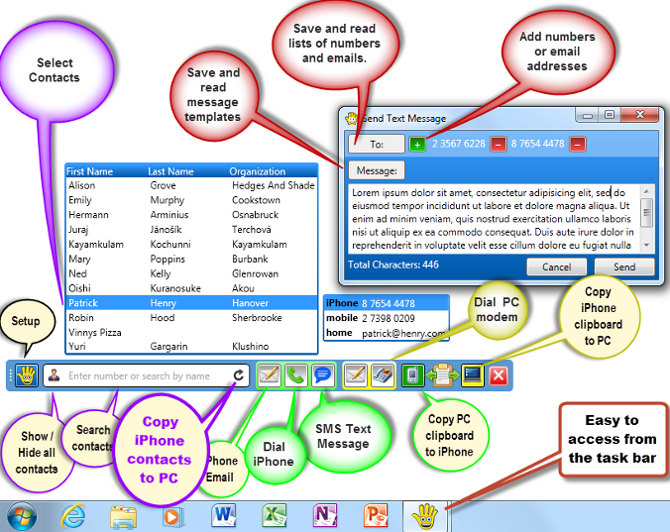Click the message scrollbar down arrow
This screenshot has height=532, width=670.
[646, 245]
